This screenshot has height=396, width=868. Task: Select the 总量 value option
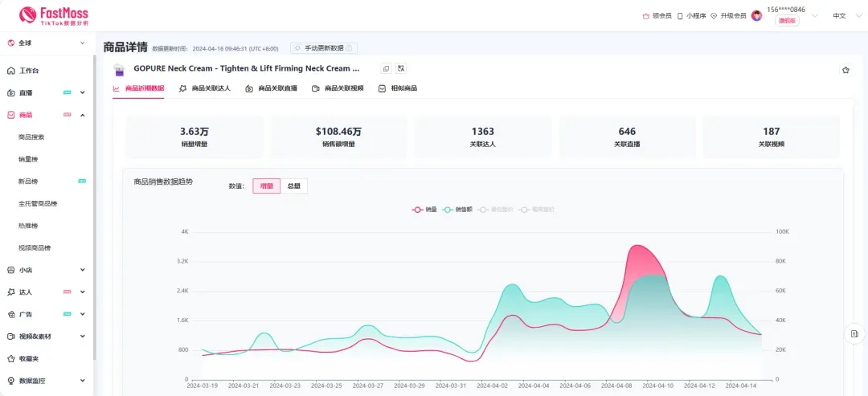tap(294, 186)
